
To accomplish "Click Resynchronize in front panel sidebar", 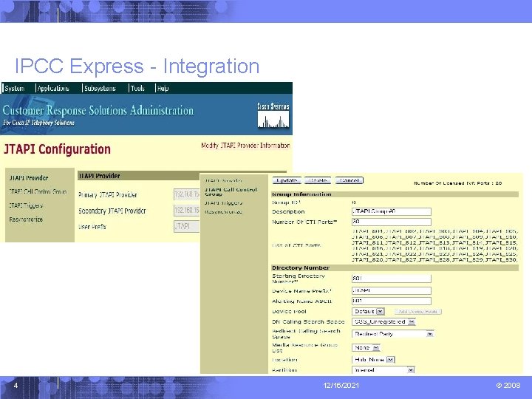I will 223,212.
